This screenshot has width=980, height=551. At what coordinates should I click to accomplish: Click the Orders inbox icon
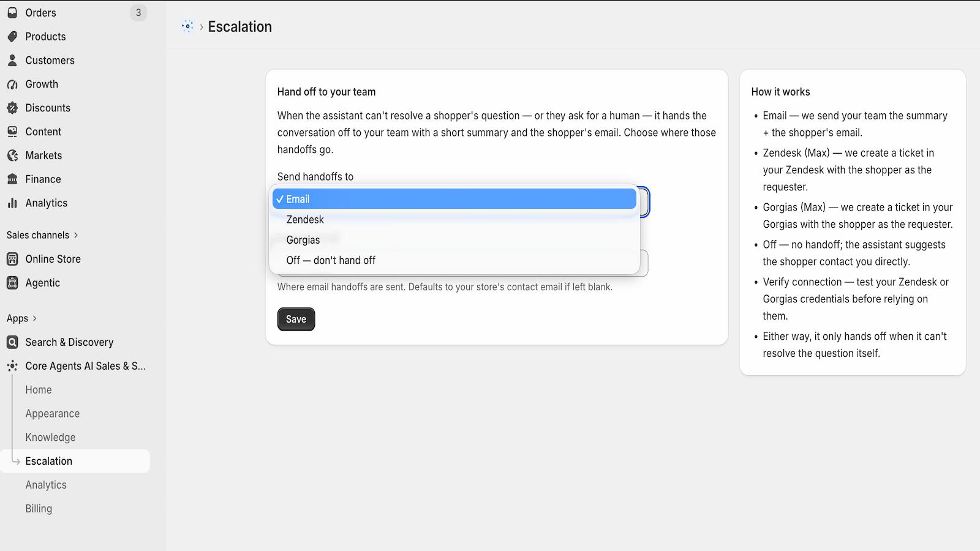click(12, 12)
